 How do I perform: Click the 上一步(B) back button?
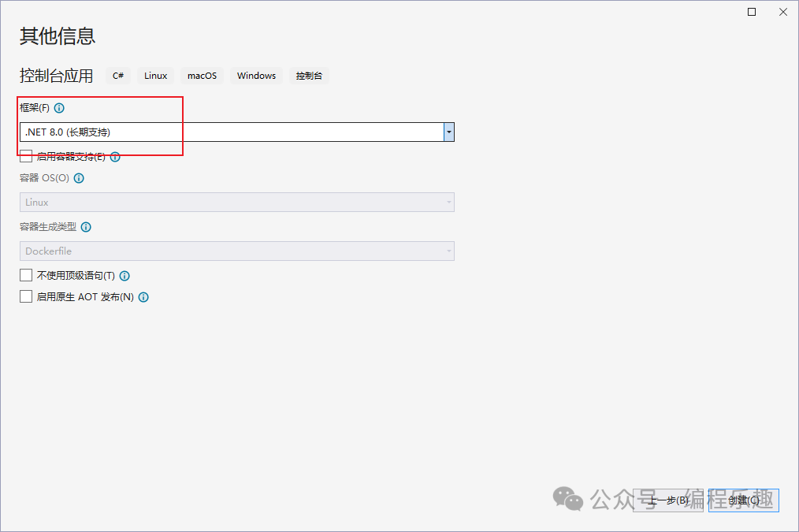point(668,500)
